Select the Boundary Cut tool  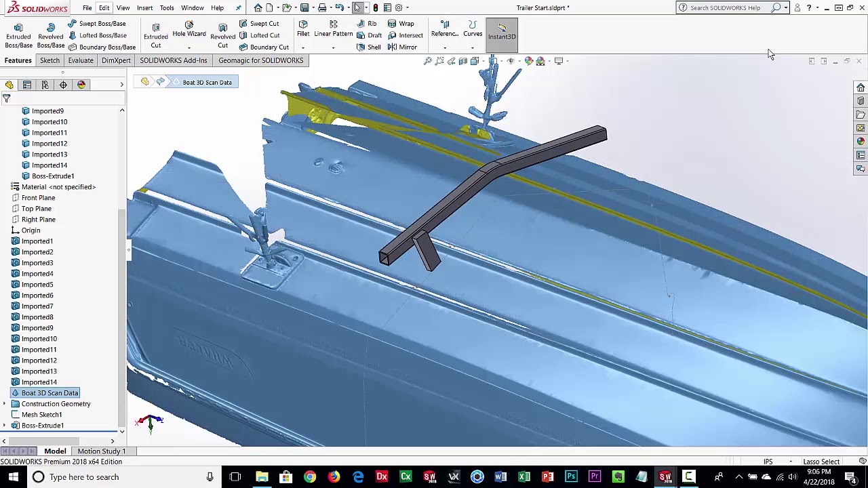click(264, 47)
